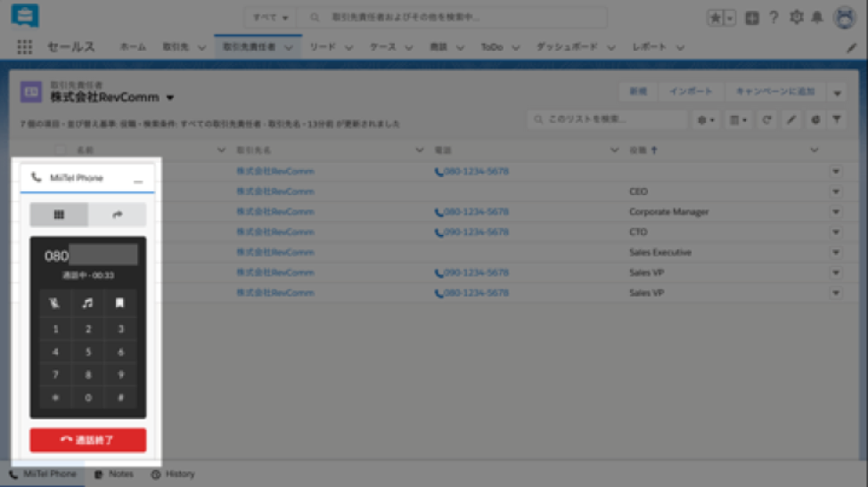The height and width of the screenshot is (487, 868).
Task: Expand the ToDo tab chevron
Action: pyautogui.click(x=515, y=48)
